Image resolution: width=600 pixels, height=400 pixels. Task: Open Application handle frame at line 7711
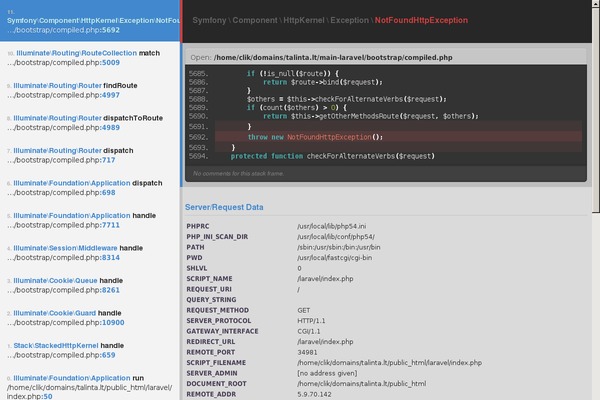[x=90, y=220]
